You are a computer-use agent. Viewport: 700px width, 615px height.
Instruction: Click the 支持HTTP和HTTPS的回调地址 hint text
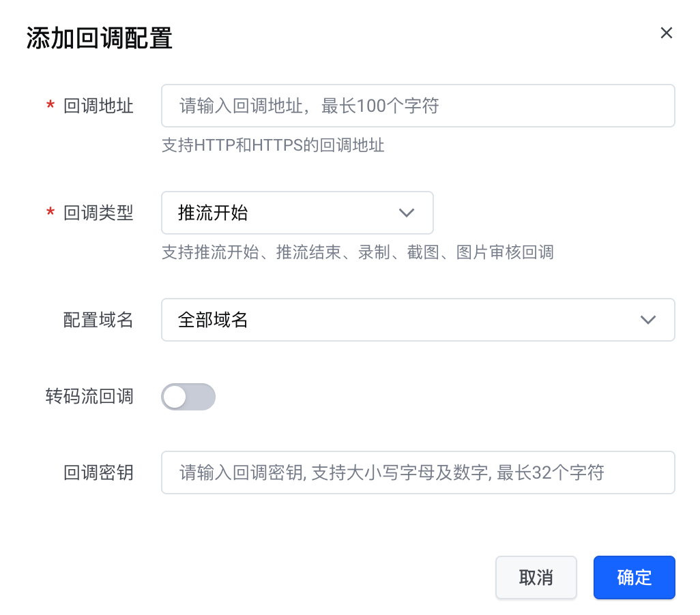(x=273, y=145)
